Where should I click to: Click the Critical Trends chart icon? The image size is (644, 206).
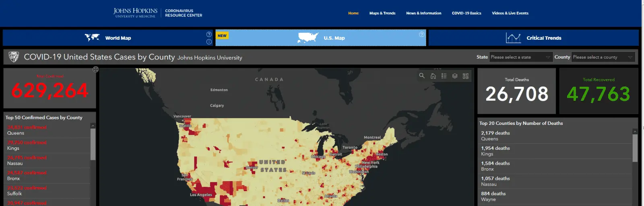(x=513, y=38)
